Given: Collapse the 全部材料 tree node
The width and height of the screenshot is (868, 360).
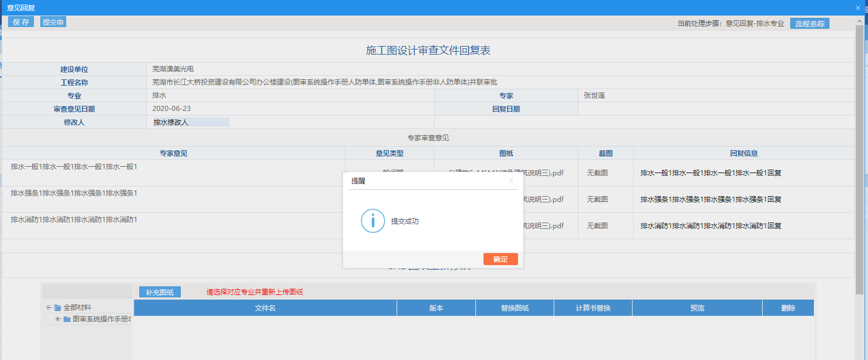Looking at the screenshot, I should (49, 308).
